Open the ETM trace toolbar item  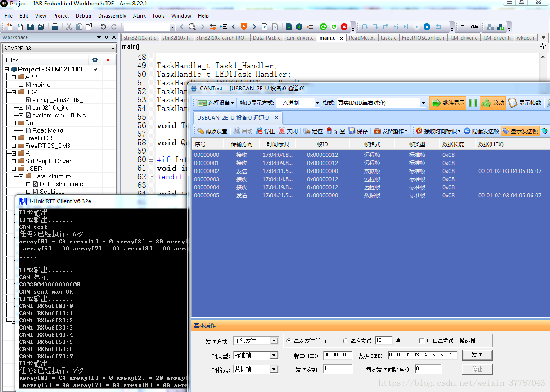pyautogui.click(x=464, y=27)
